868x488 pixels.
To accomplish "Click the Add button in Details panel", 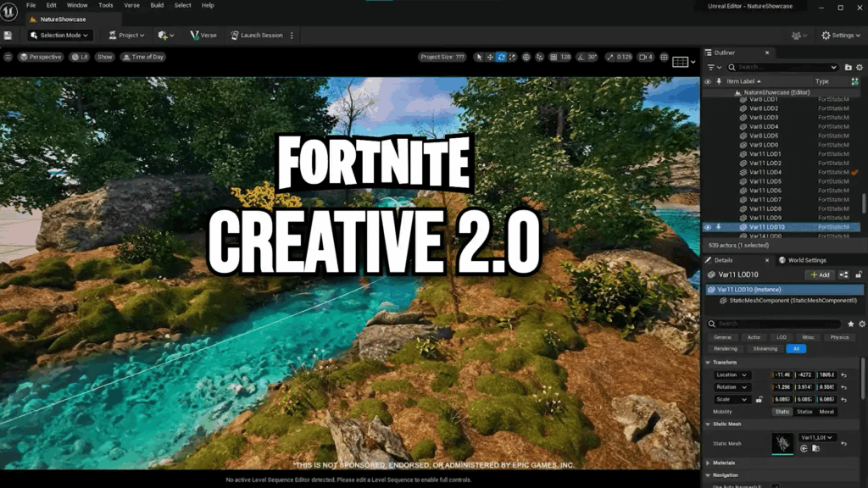I will coord(819,274).
